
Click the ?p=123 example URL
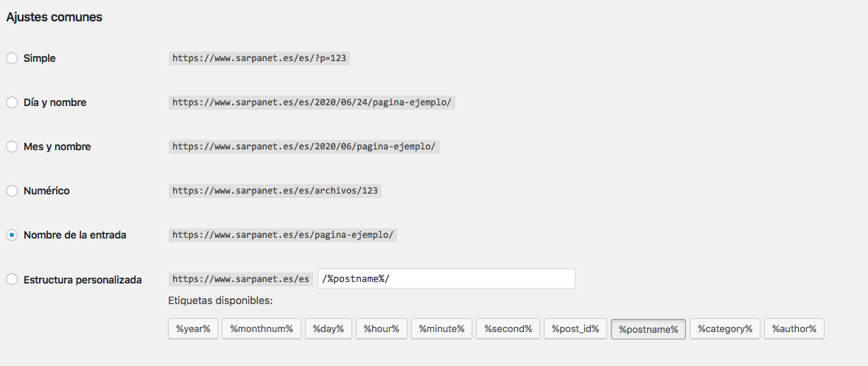click(x=259, y=58)
